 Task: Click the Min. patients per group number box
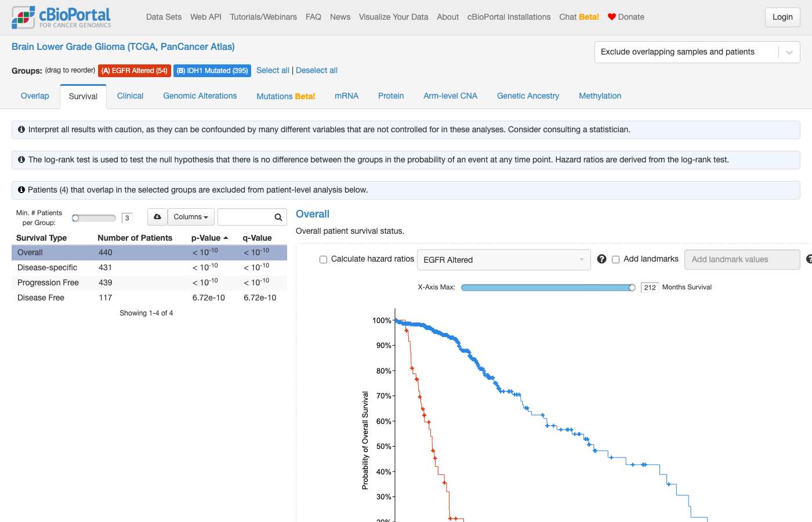pyautogui.click(x=127, y=218)
